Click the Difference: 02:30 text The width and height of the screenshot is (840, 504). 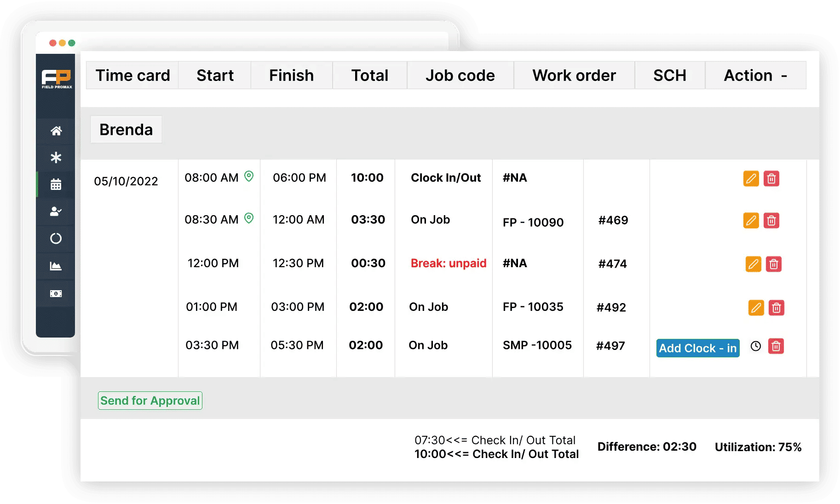click(647, 447)
